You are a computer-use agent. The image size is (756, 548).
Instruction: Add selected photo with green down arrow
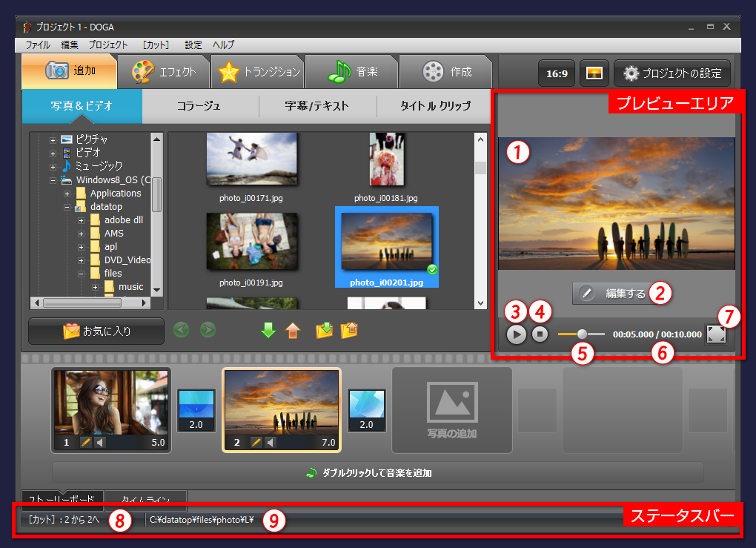coord(268,329)
